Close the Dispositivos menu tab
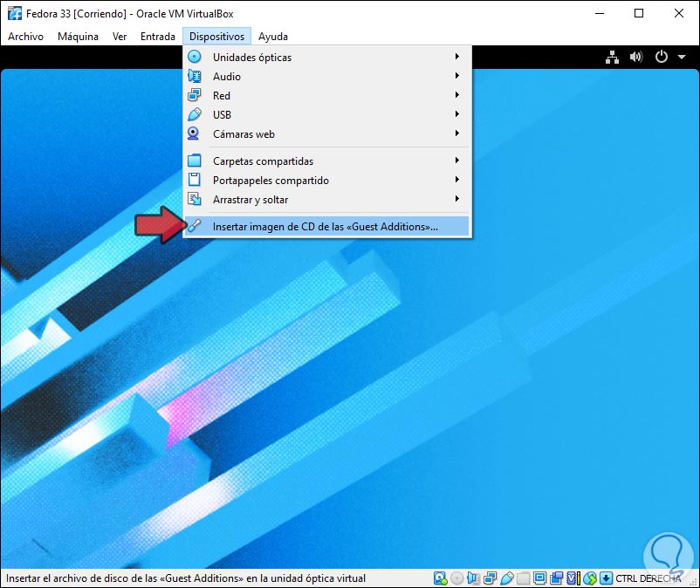This screenshot has height=588, width=700. coord(217,37)
